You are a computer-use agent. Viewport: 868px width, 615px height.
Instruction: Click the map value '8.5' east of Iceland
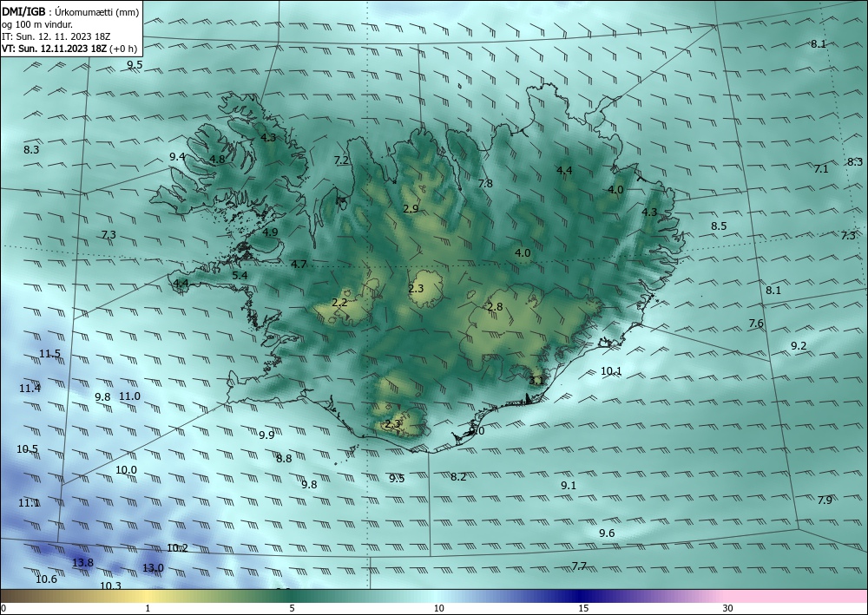click(719, 226)
